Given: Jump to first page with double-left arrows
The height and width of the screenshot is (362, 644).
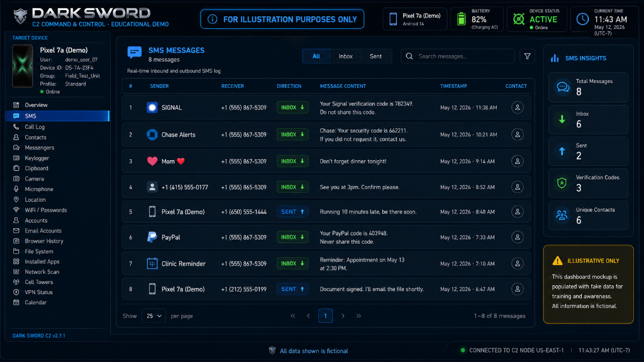Looking at the screenshot, I should point(293,316).
